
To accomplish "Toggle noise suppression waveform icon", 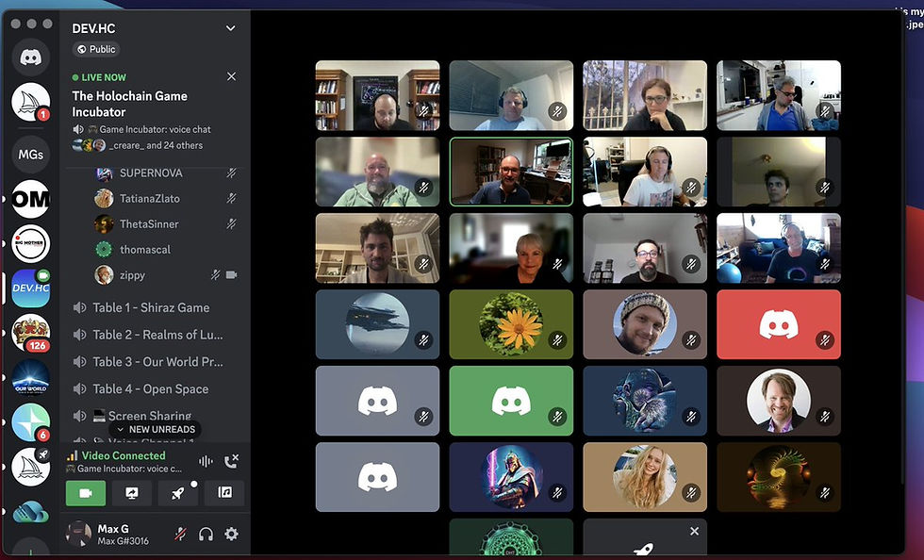I will tap(206, 462).
